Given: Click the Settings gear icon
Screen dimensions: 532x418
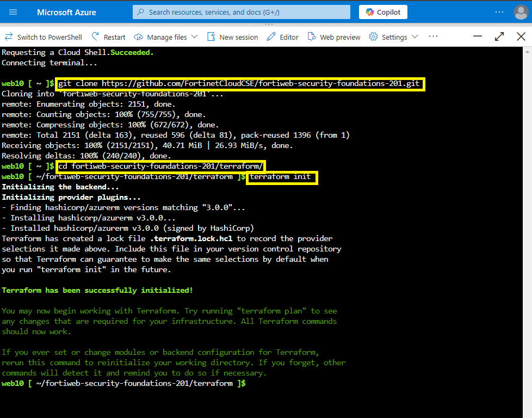Looking at the screenshot, I should click(x=373, y=36).
